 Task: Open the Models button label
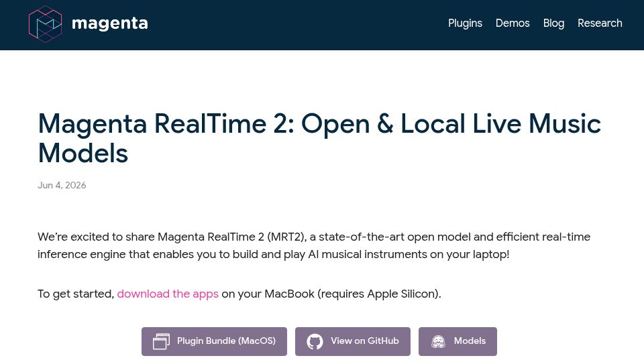(x=470, y=341)
